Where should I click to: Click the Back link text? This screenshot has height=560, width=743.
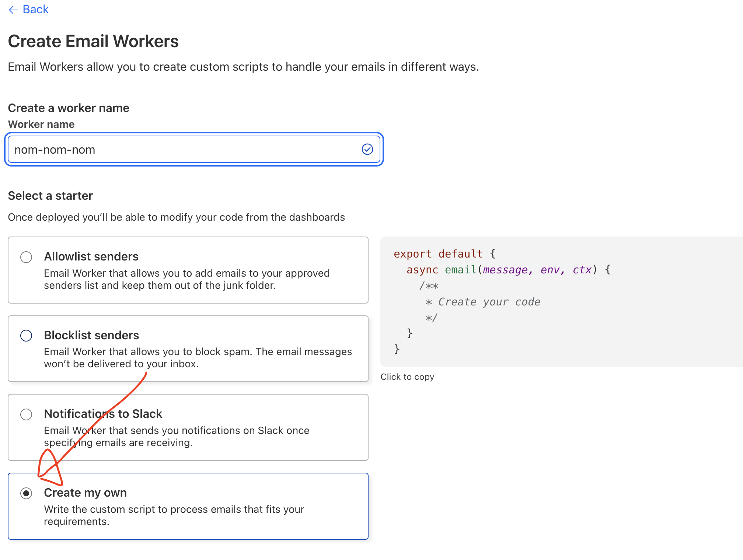pyautogui.click(x=35, y=9)
